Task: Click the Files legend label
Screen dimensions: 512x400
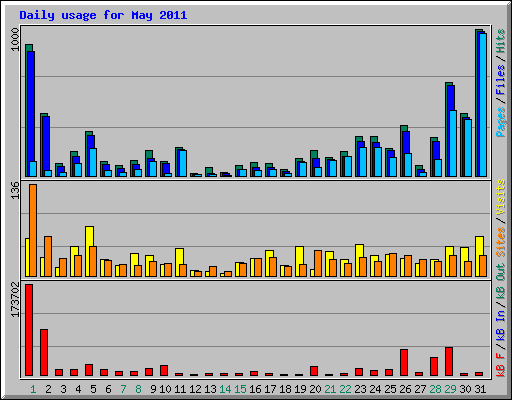Action: pos(501,79)
